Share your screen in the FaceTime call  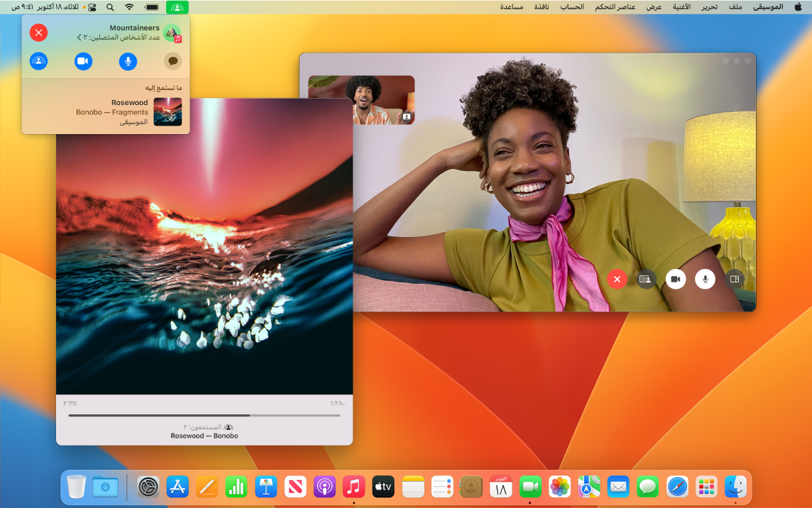click(645, 279)
